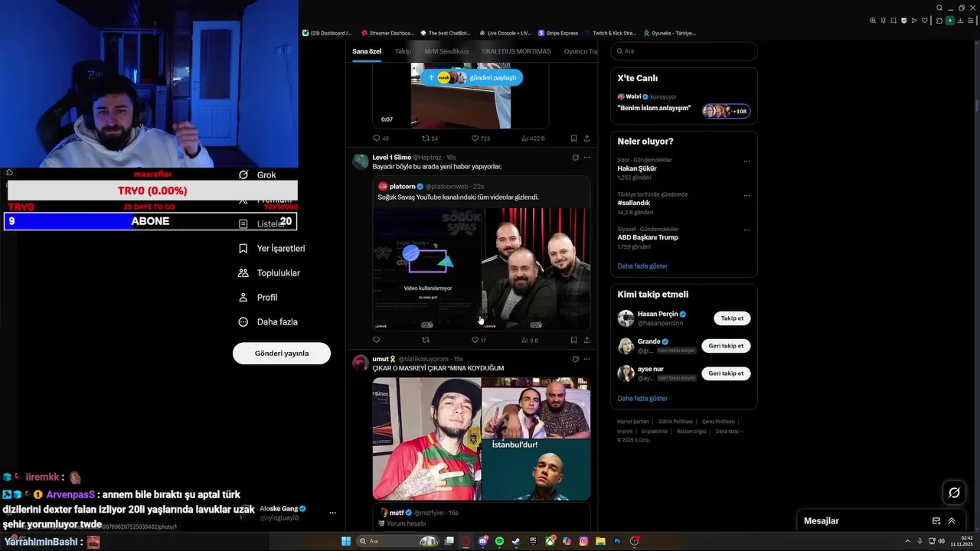This screenshot has width=980, height=551.
Task: View 422 B analytics on video post
Action: (533, 139)
